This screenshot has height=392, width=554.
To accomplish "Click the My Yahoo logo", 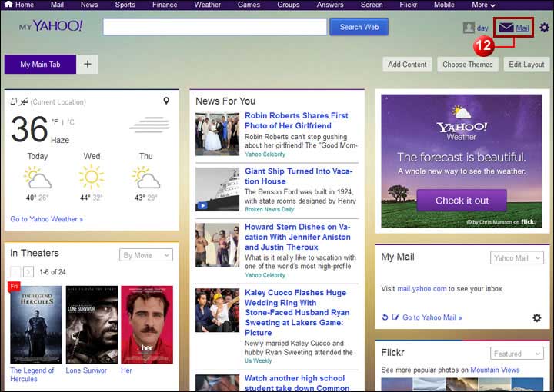I will [51, 26].
